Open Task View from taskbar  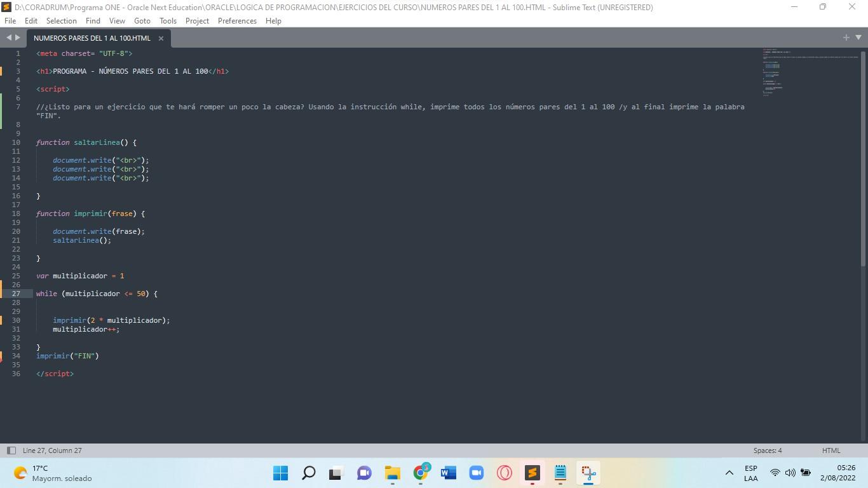pyautogui.click(x=336, y=473)
